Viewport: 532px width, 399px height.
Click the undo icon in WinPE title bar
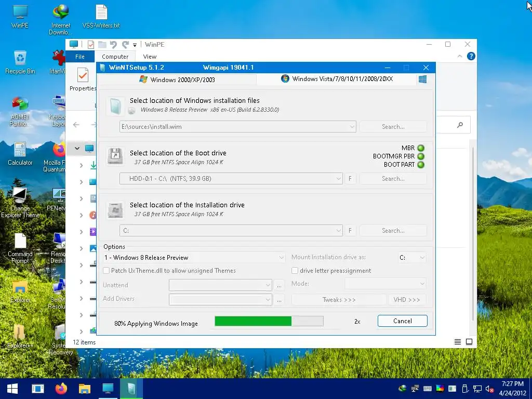click(x=113, y=45)
